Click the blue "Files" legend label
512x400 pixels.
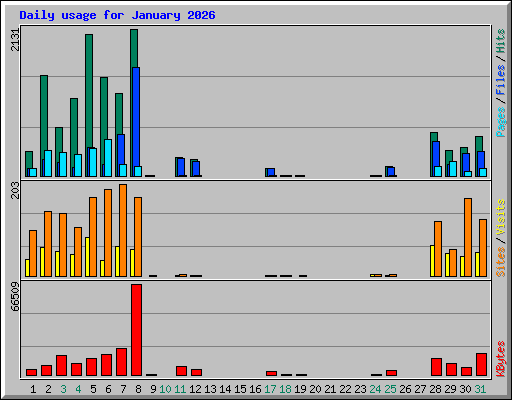click(x=501, y=80)
